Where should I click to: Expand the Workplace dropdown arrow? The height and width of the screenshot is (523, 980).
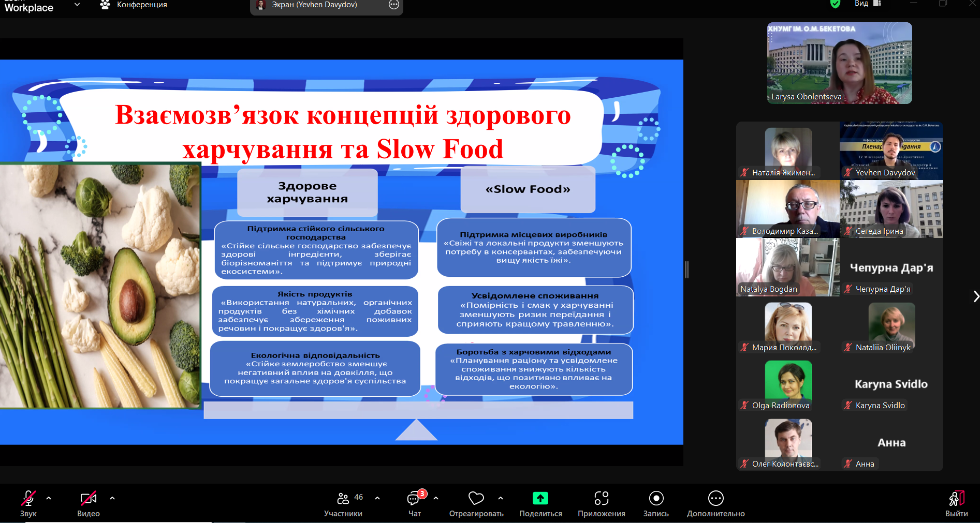77,5
